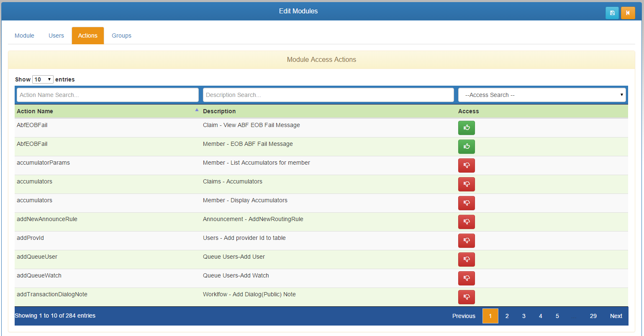This screenshot has height=336, width=644.
Task: Click thumbs-down icon for addQueueWatch
Action: 466,278
